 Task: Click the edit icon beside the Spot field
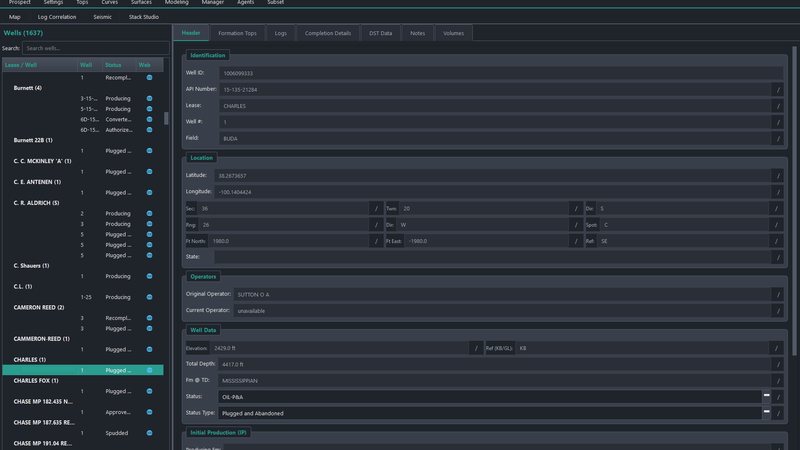776,225
